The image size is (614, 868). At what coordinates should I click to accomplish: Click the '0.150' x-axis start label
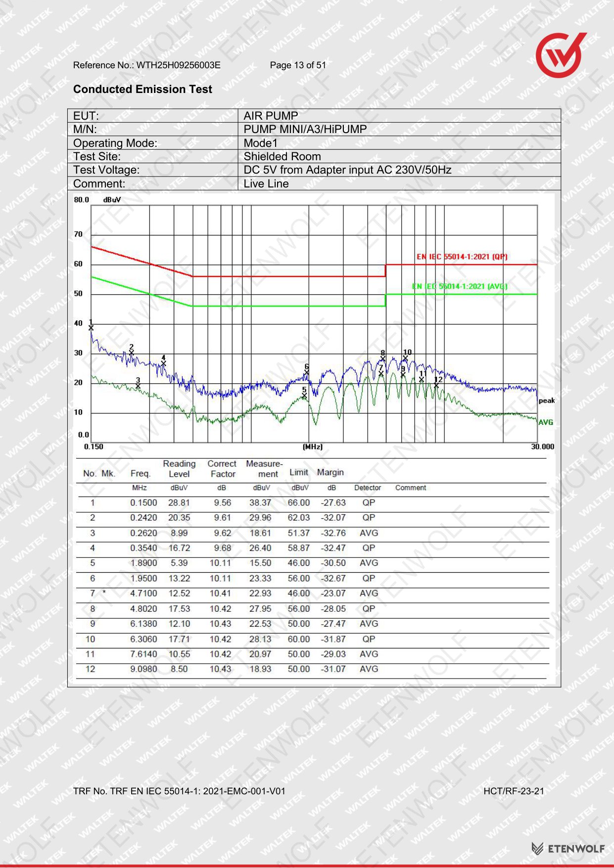pyautogui.click(x=94, y=447)
